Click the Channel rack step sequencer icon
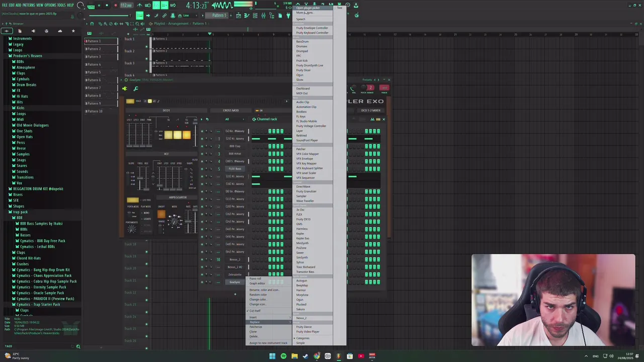The height and width of the screenshot is (362, 644). (x=378, y=119)
